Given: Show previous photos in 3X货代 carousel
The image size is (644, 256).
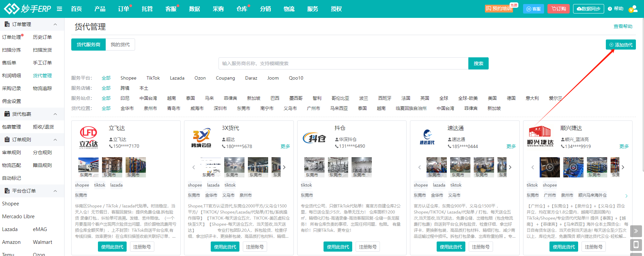Looking at the screenshot, I should [194, 167].
